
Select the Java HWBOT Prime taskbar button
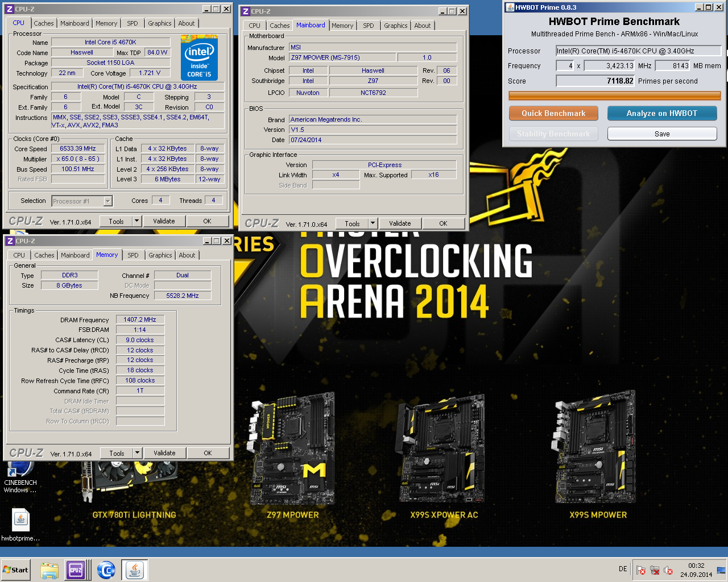point(135,570)
